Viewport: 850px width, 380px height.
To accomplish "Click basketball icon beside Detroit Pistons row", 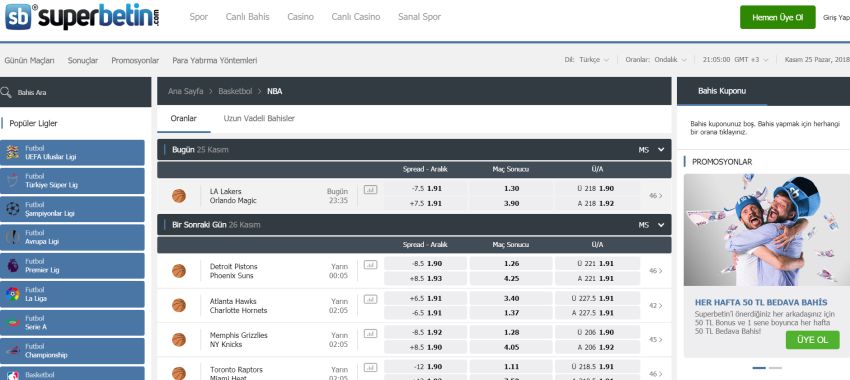I will (179, 270).
